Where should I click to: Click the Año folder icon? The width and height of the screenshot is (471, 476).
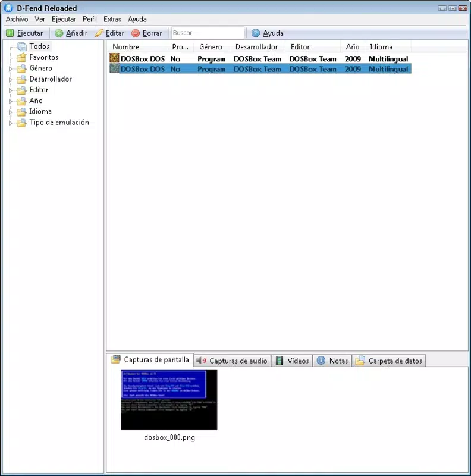[x=21, y=101]
